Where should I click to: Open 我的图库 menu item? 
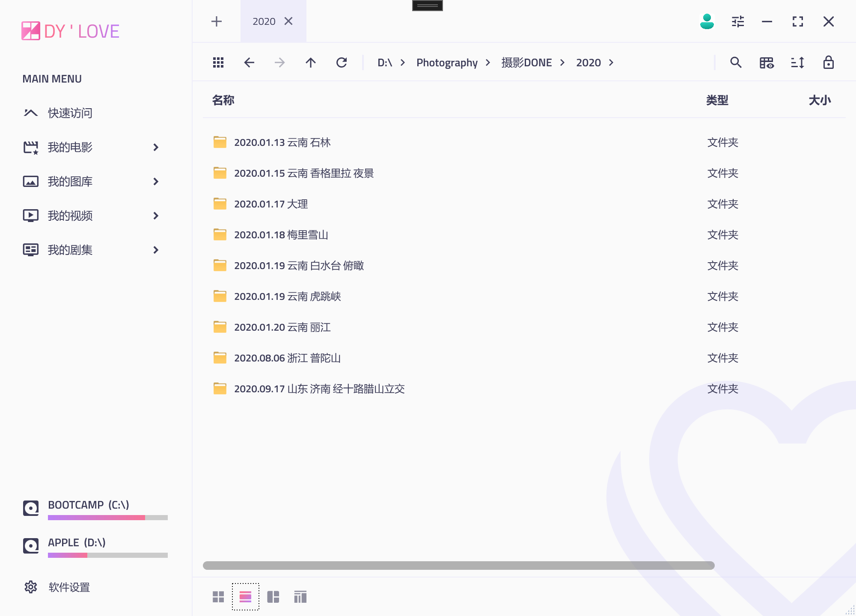[70, 181]
